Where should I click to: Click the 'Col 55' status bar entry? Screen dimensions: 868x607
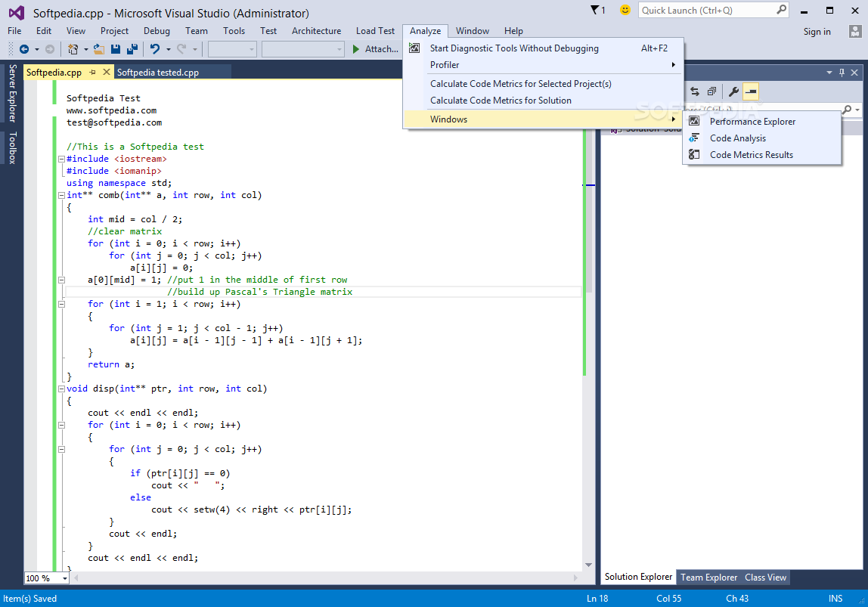[668, 599]
